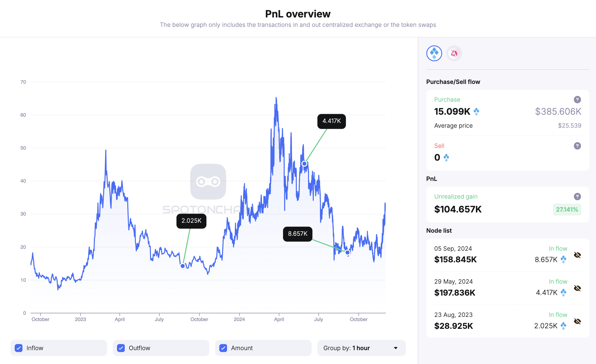
Task: Uncheck the Inflow checkbox
Action: [x=19, y=348]
